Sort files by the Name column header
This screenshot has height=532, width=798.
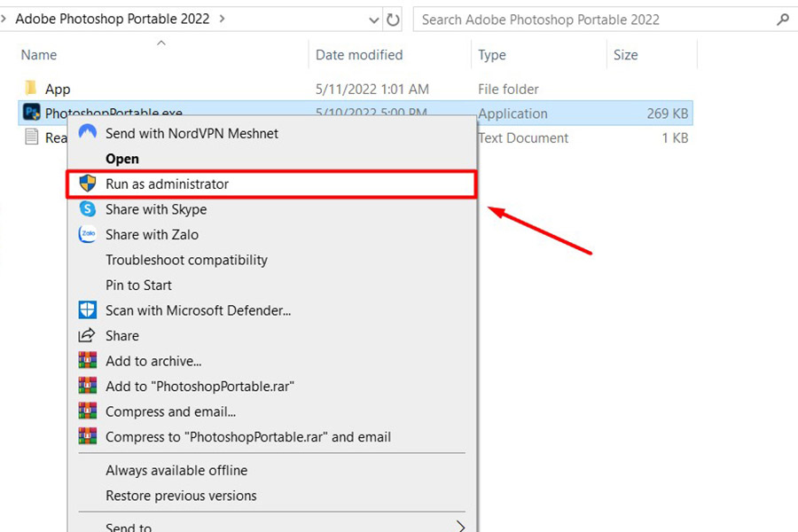(39, 55)
